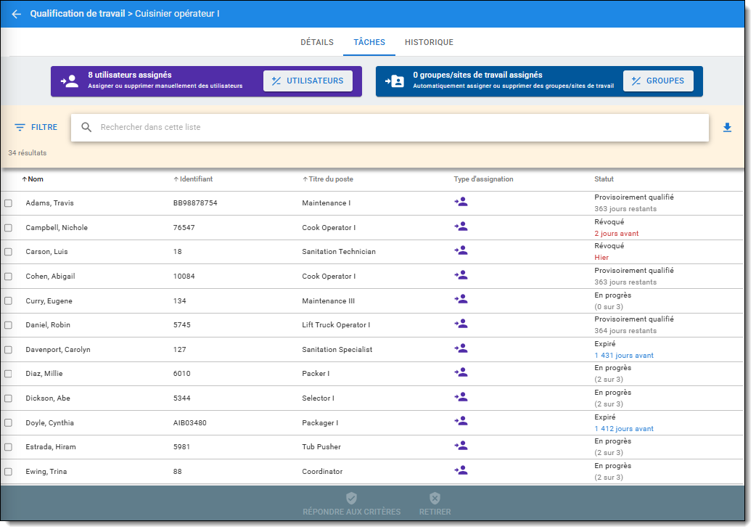This screenshot has width=756, height=532.
Task: Open the expired 1 431 jours avant link
Action: [623, 356]
